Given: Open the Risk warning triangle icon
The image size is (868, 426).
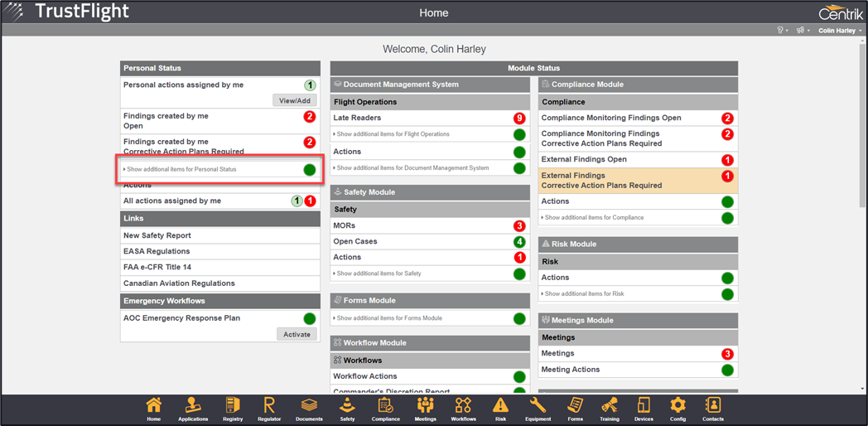Looking at the screenshot, I should tap(500, 406).
